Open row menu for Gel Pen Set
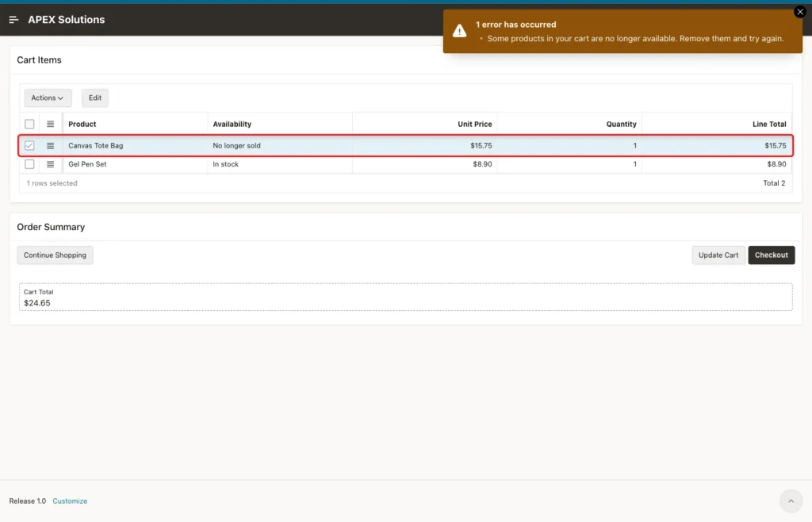Image resolution: width=812 pixels, height=522 pixels. point(50,164)
